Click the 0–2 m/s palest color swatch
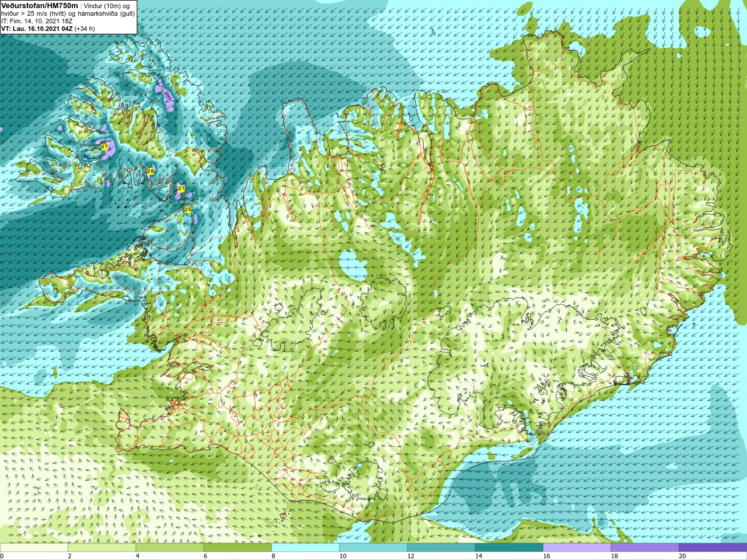Viewport: 747px width, 560px height. pyautogui.click(x=34, y=547)
